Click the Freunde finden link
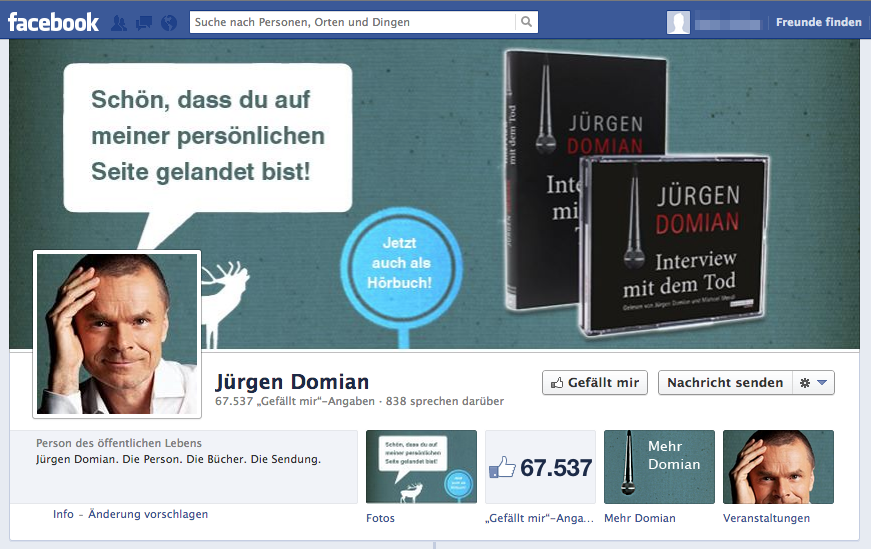Image resolution: width=871 pixels, height=549 pixels. tap(819, 22)
